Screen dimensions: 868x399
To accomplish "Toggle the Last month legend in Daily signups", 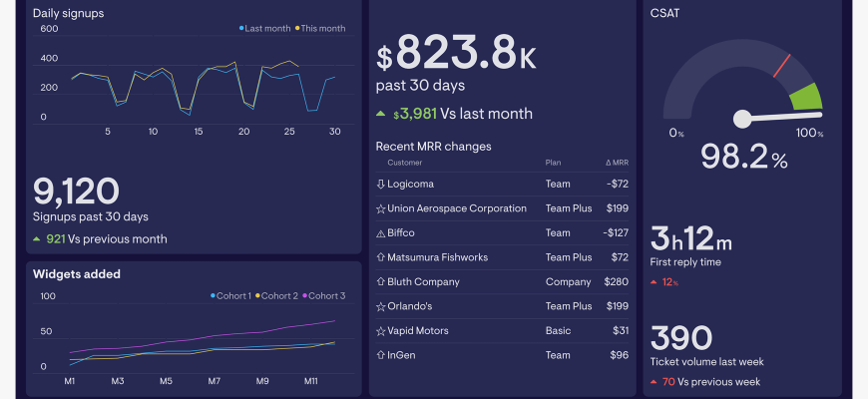I will (x=264, y=29).
